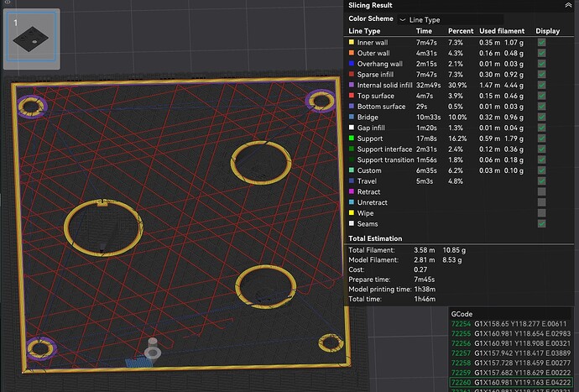Click the nozzle position marker in preview
Viewport: 579px width, 392px height.
[153, 349]
